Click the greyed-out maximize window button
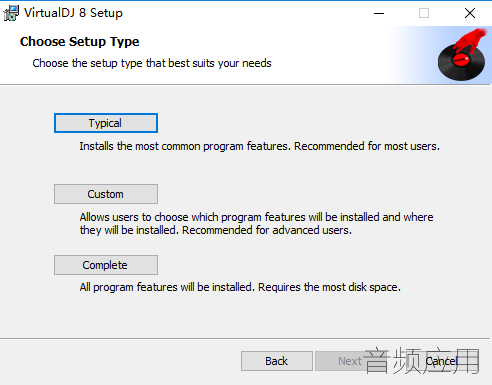The width and height of the screenshot is (492, 385). point(424,13)
